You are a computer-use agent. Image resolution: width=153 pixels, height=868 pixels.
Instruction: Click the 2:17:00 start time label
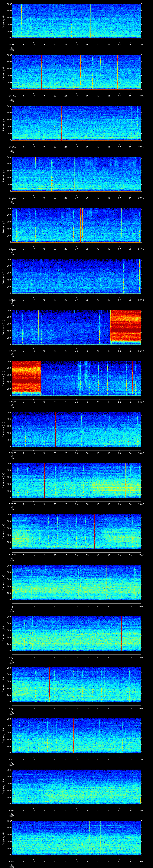coord(12,96)
